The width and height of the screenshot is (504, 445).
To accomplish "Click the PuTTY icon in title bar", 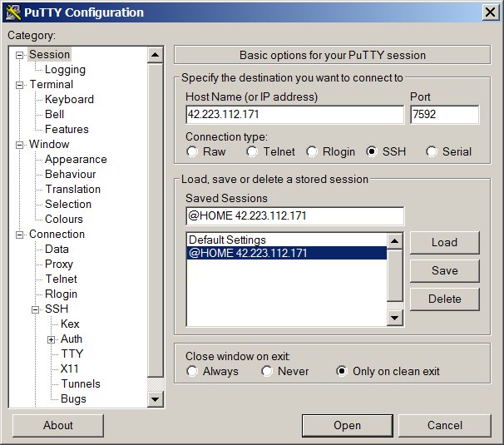I will [12, 12].
